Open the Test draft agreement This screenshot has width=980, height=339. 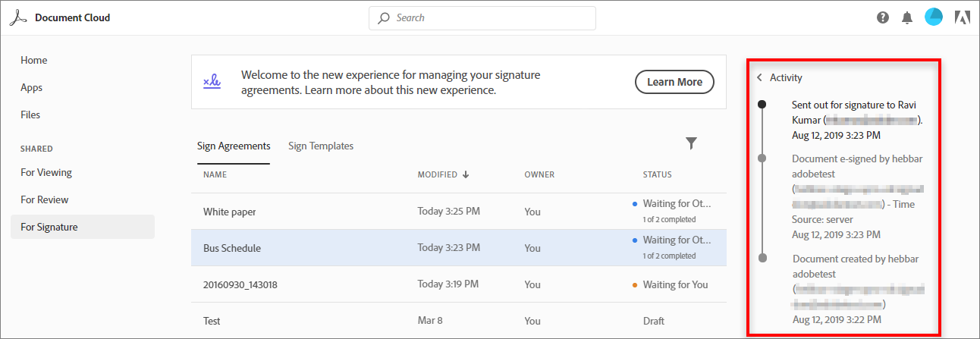coord(212,321)
